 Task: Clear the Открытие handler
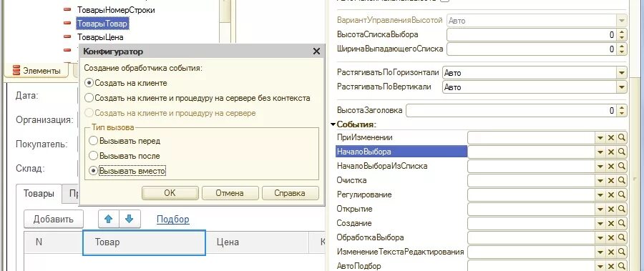(611, 210)
